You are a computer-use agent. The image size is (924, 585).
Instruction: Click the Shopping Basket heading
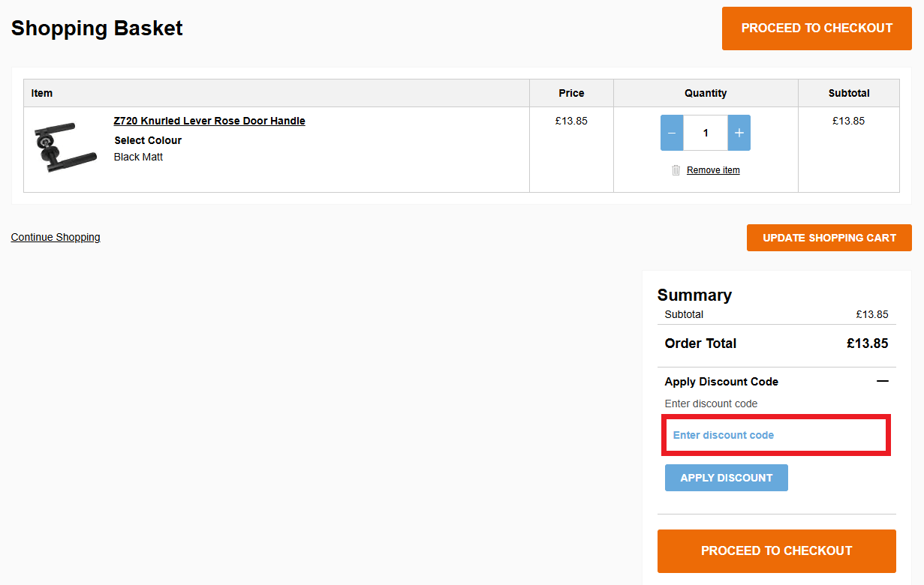pos(97,28)
